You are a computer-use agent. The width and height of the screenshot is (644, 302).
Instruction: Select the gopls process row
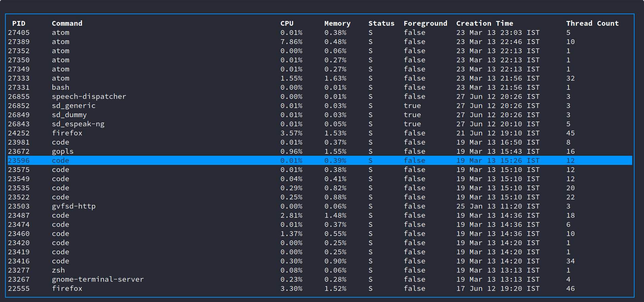[320, 151]
